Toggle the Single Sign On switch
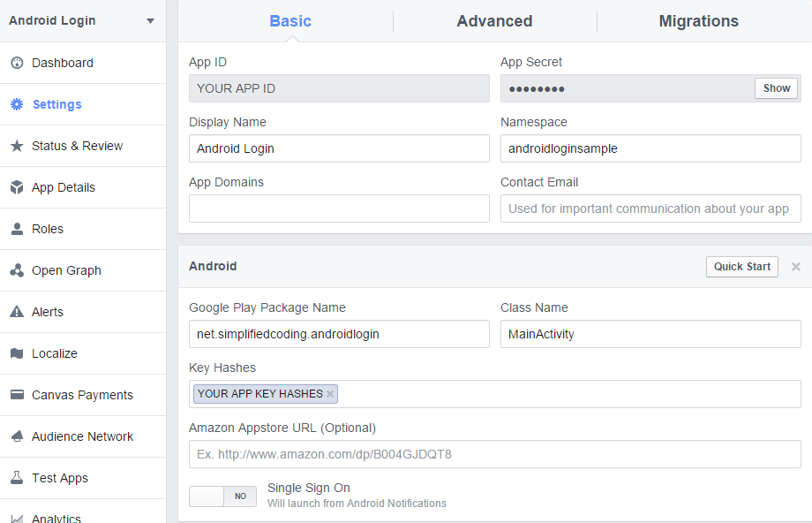The height and width of the screenshot is (523, 812). click(222, 496)
